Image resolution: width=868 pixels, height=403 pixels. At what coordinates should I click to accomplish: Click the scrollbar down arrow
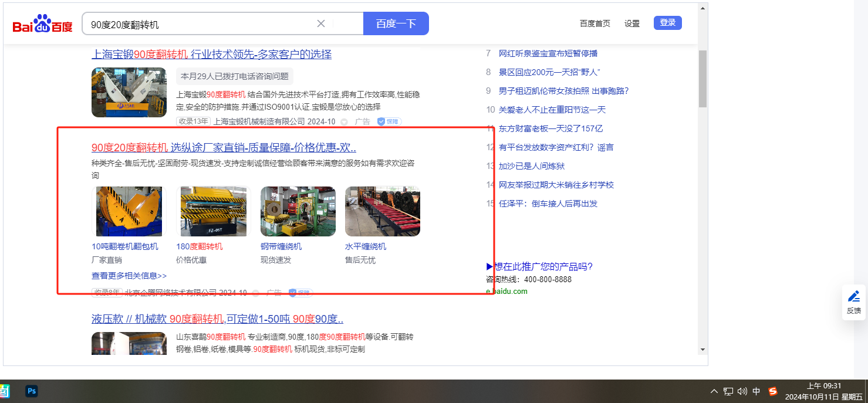(702, 349)
